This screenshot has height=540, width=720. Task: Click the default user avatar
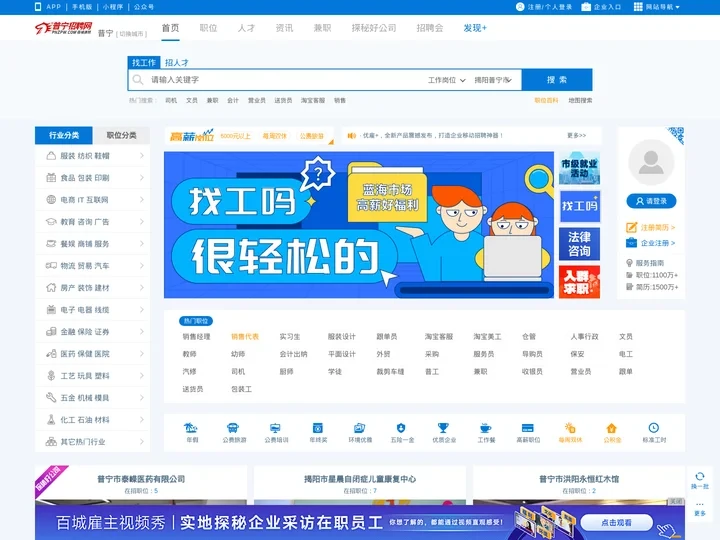(x=651, y=162)
